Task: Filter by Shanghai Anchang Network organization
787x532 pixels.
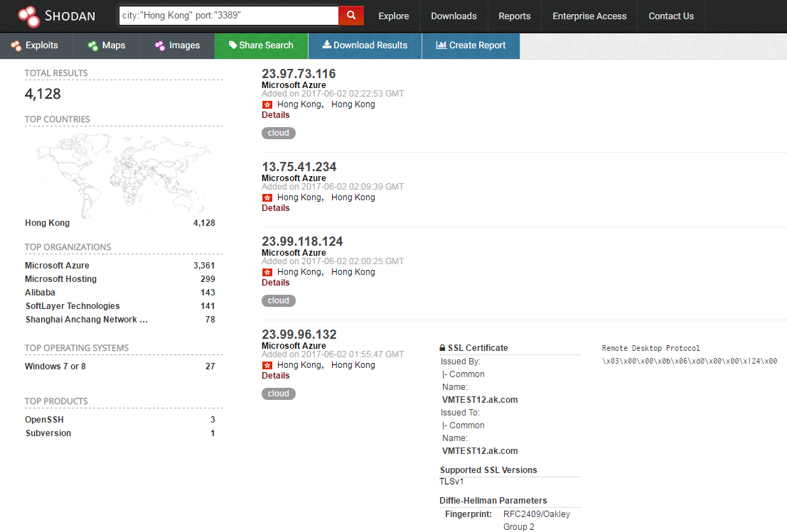Action: 86,320
